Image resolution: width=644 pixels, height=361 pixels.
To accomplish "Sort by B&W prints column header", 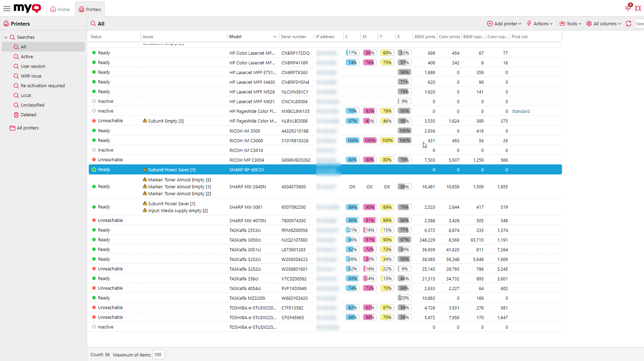I will (425, 37).
